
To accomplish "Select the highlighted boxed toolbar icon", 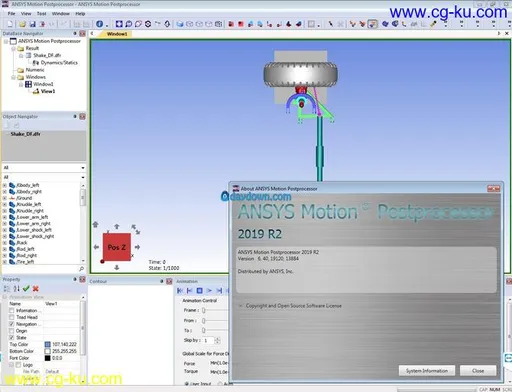I will tap(372, 24).
